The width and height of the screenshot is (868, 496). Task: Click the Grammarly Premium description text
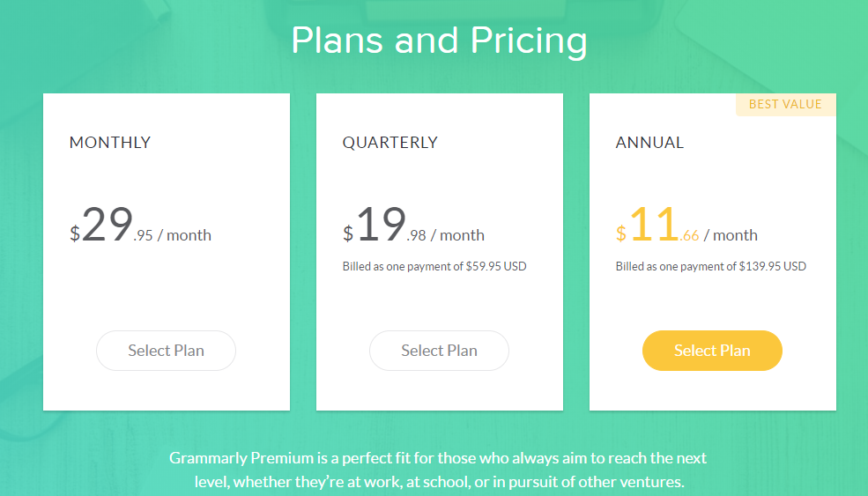coord(439,470)
